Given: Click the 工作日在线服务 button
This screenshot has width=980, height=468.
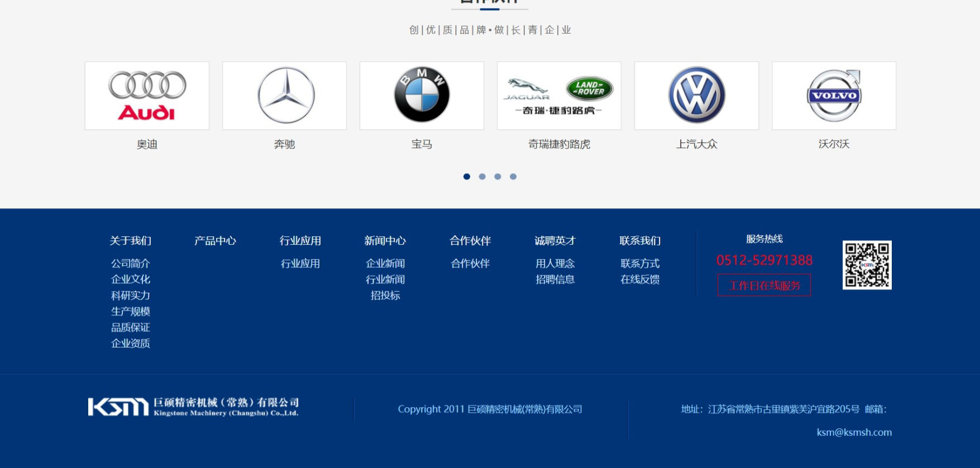Looking at the screenshot, I should click(x=764, y=285).
